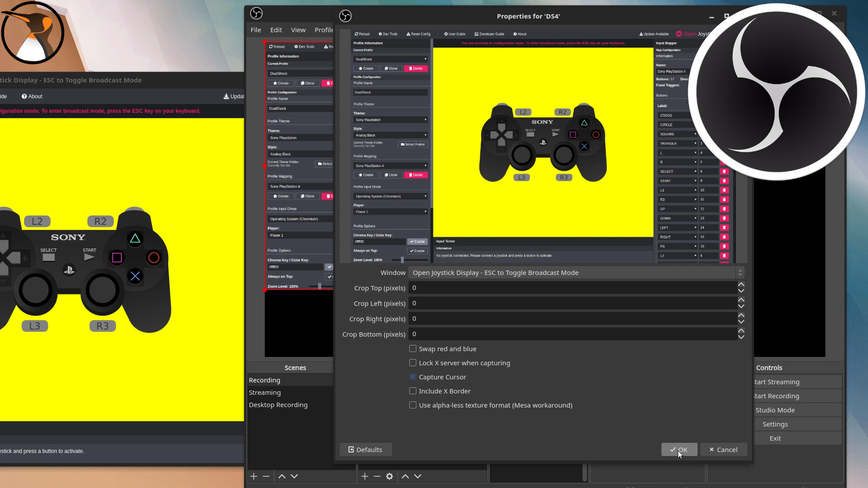Enable Swap red and blue

click(x=413, y=348)
